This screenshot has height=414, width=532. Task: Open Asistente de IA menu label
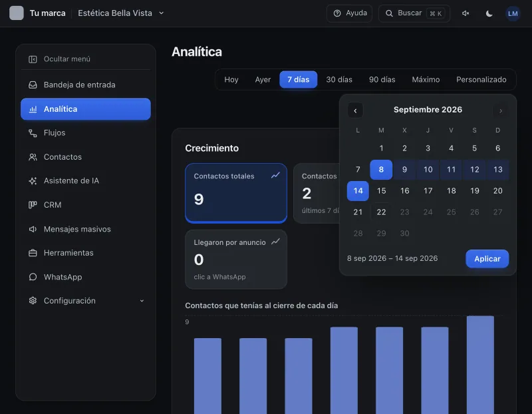71,180
